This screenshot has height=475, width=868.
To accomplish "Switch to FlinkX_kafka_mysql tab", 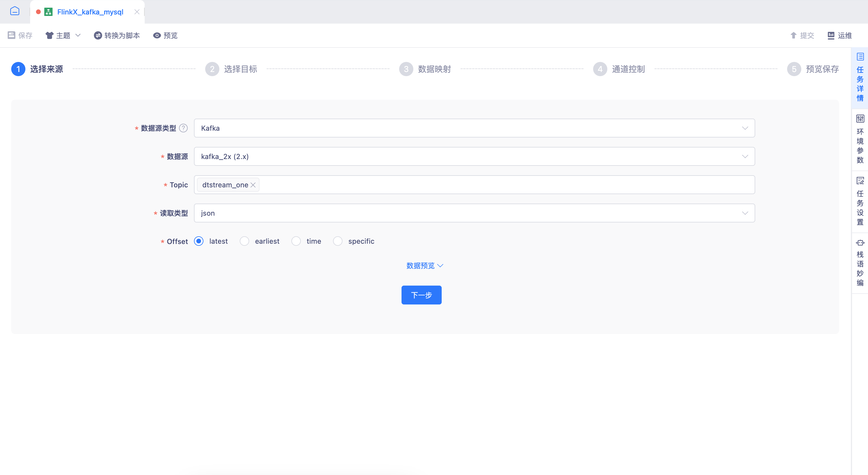I will (90, 12).
